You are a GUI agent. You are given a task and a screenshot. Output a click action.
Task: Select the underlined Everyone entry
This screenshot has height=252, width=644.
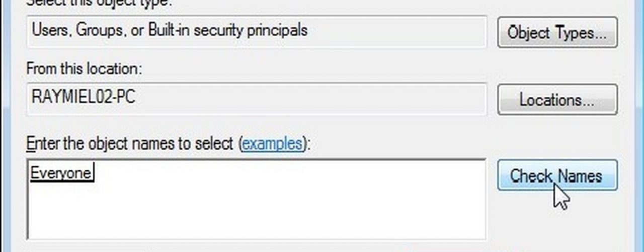60,173
